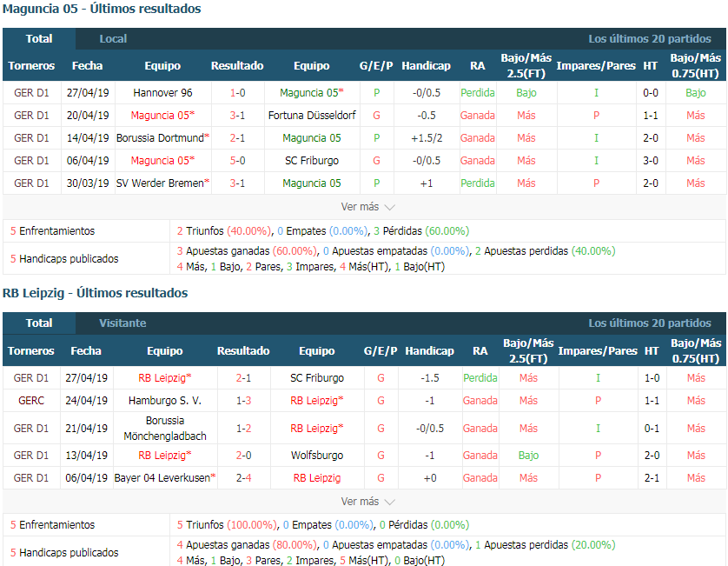
Task: Click the Impares/Pares header in Leipzig table
Action: click(598, 351)
